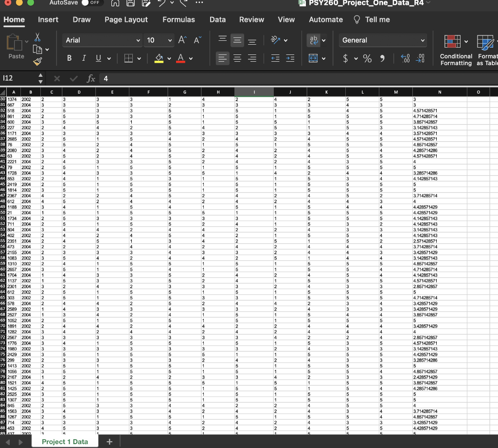Apply percent style
Screen dimensions: 498x448
tap(368, 58)
